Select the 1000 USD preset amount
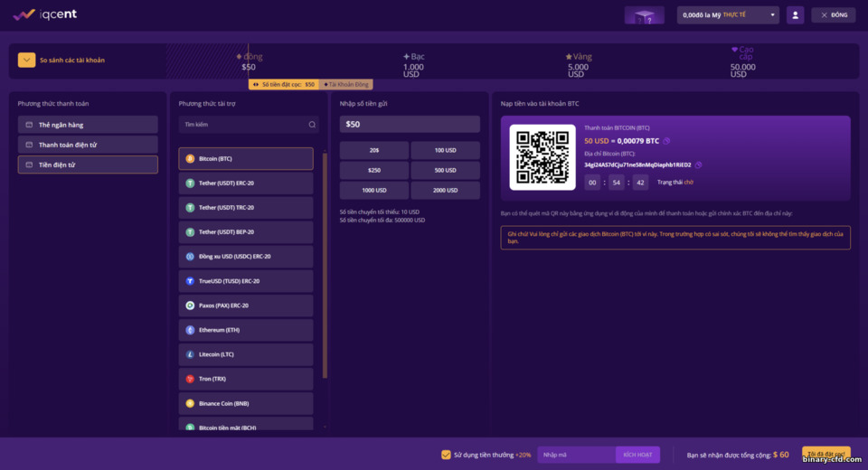The width and height of the screenshot is (868, 470). pyautogui.click(x=374, y=191)
